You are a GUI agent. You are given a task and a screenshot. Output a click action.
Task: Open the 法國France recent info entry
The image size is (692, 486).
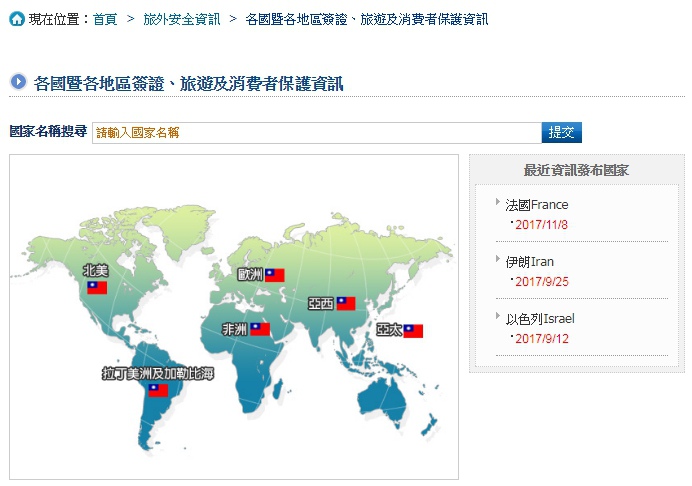537,205
